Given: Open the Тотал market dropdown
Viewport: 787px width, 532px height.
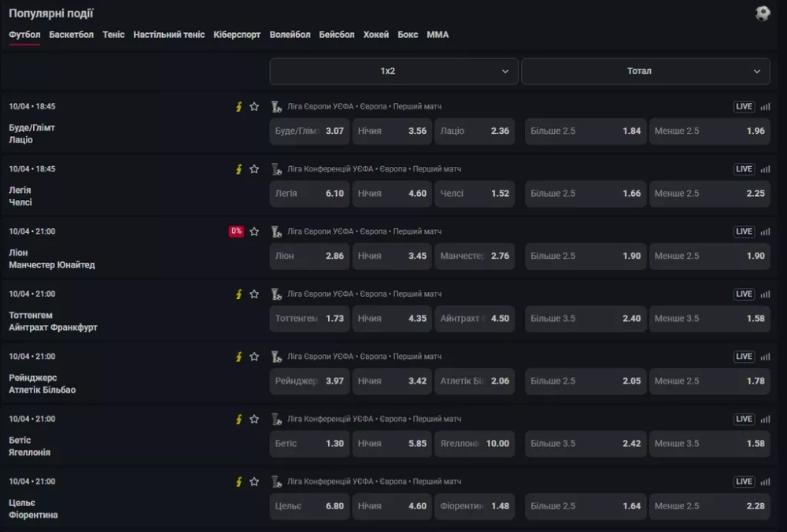Looking at the screenshot, I should (645, 72).
